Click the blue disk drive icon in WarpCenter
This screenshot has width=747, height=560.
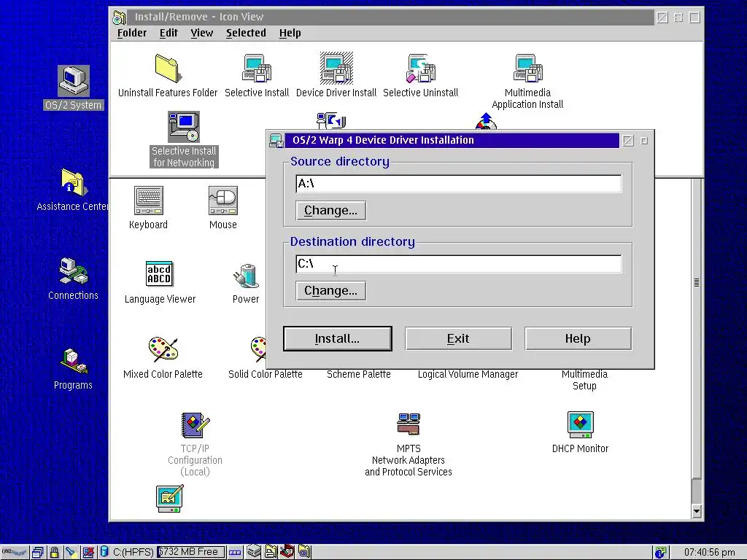[x=104, y=553]
